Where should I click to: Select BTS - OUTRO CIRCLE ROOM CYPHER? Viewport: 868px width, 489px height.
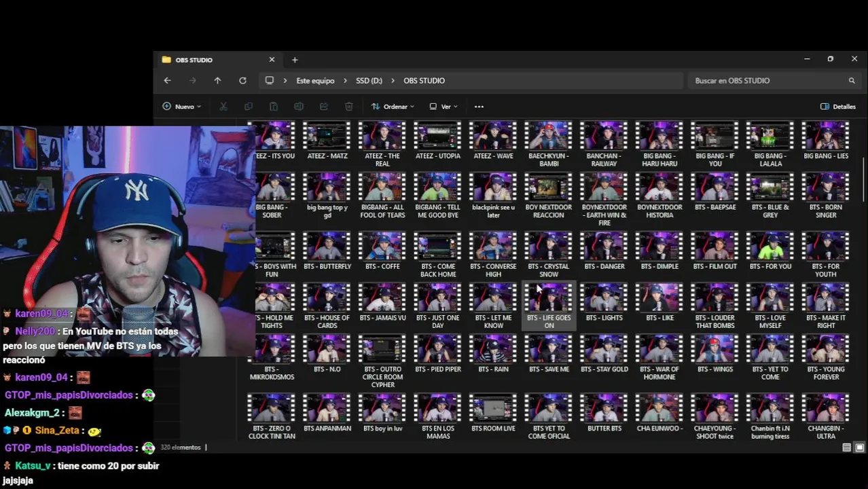(382, 362)
